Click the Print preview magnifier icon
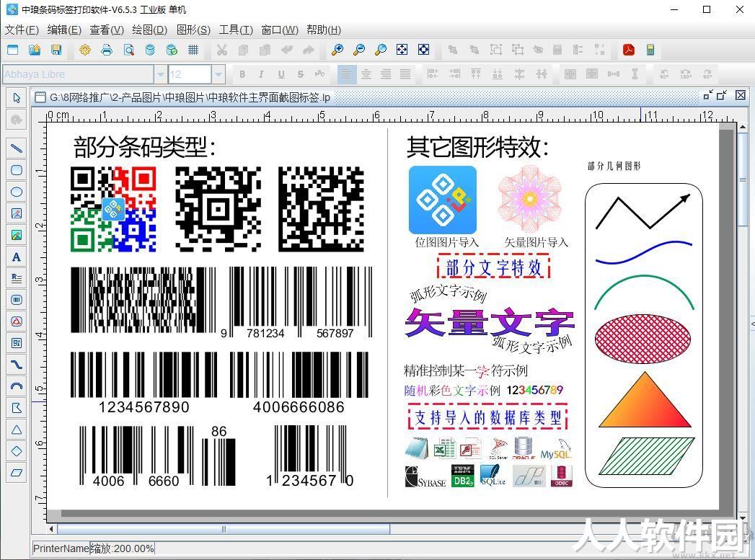This screenshot has height=560, width=755. pos(128,50)
